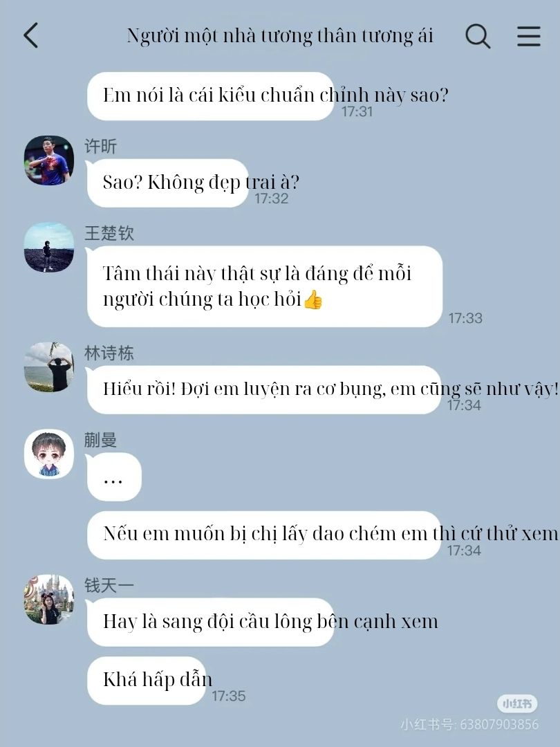Screen dimensions: 560x747
Task: Tap 林诗栋's seaside avatar
Action: click(49, 367)
